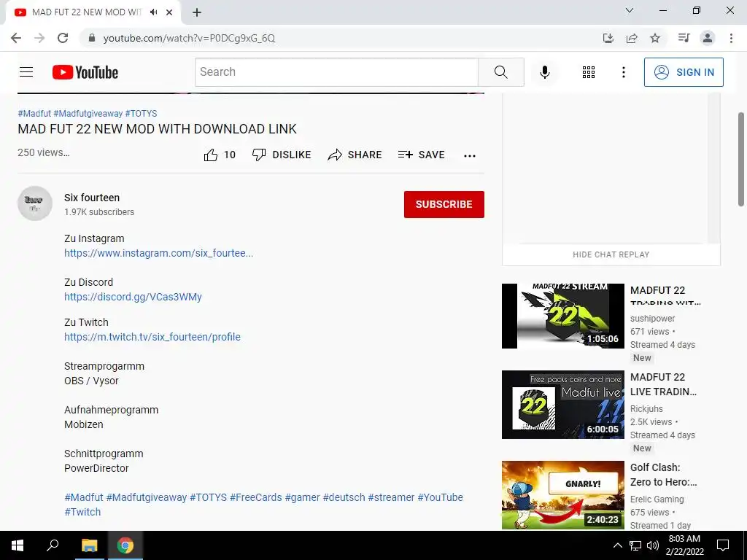Go back with browser back arrow

[x=16, y=38]
